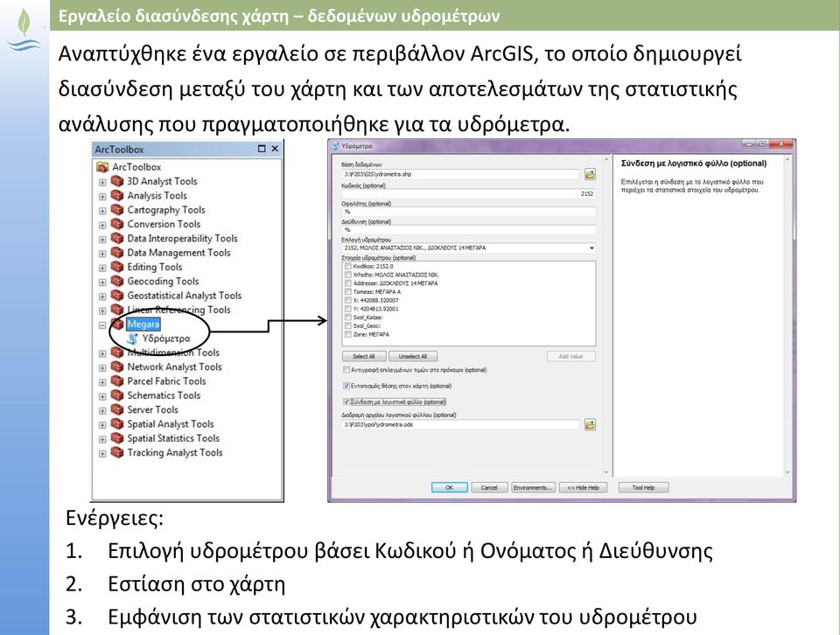Open the Υδρόμετρα tool entry
This screenshot has width=840, height=635.
(x=166, y=338)
